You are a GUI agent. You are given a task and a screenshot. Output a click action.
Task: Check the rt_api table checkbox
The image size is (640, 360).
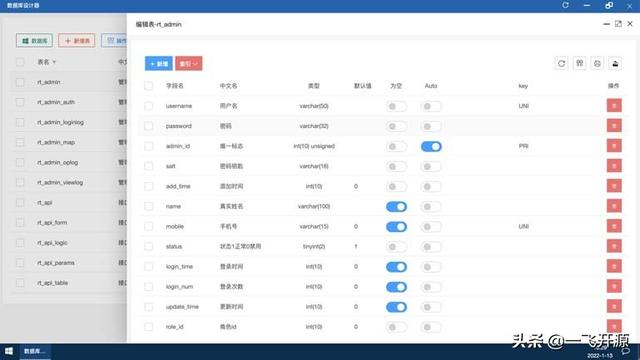tap(20, 202)
